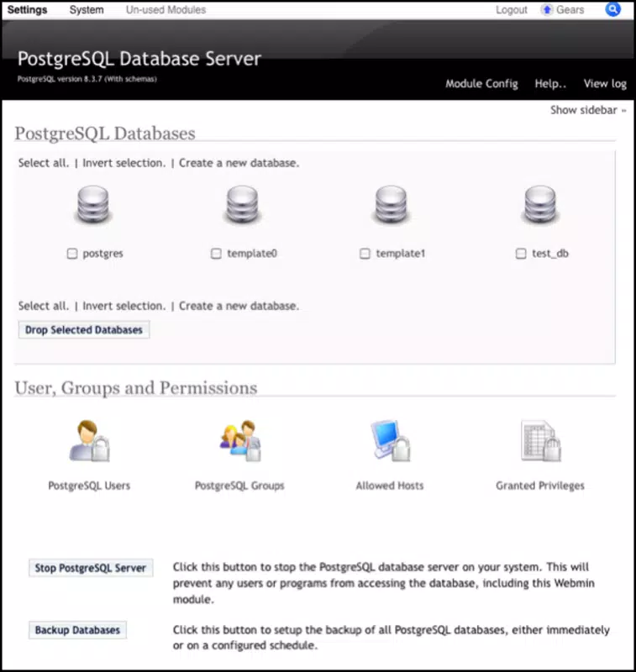Image resolution: width=636 pixels, height=672 pixels.
Task: Click the bottom Invert selection link
Action: (124, 306)
